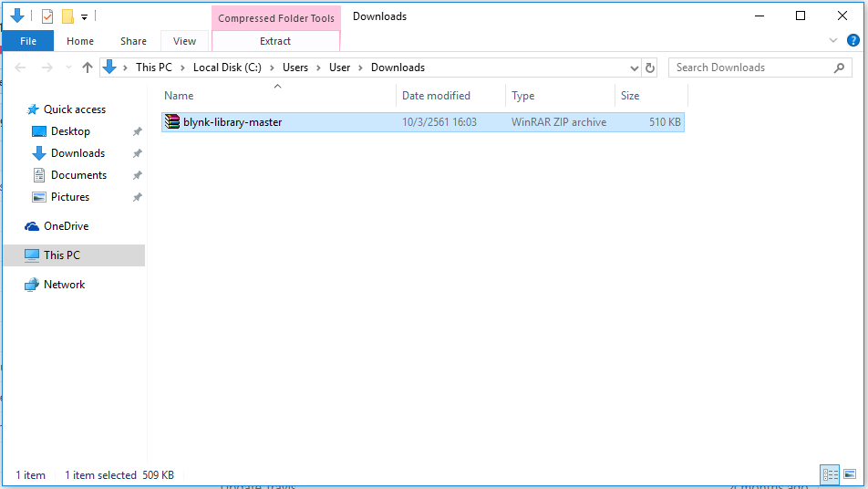The height and width of the screenshot is (489, 868).
Task: Open the recent locations dropdown arrow
Action: point(68,68)
